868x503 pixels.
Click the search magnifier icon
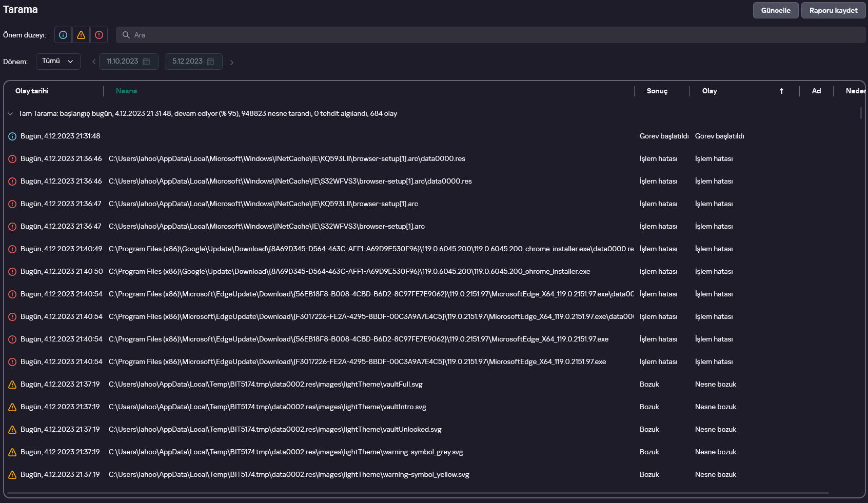click(x=126, y=35)
